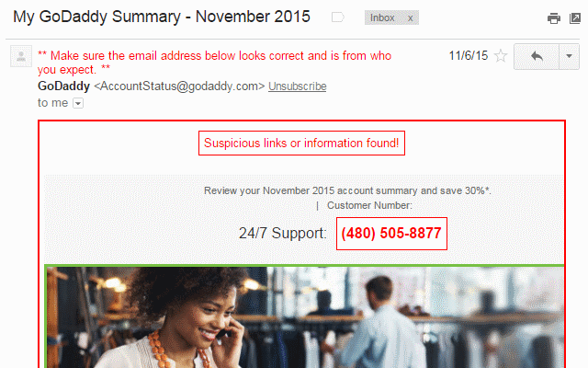Click the 'account' link in review text

[356, 191]
